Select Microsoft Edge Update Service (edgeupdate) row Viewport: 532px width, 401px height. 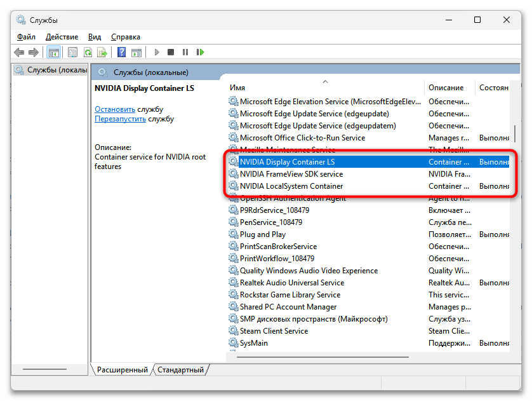(368, 114)
